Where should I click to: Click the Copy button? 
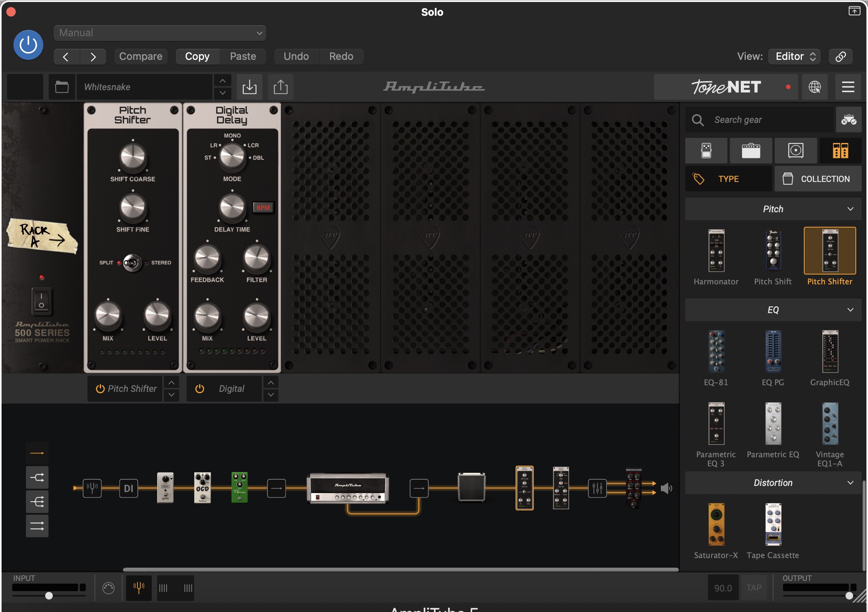(197, 57)
